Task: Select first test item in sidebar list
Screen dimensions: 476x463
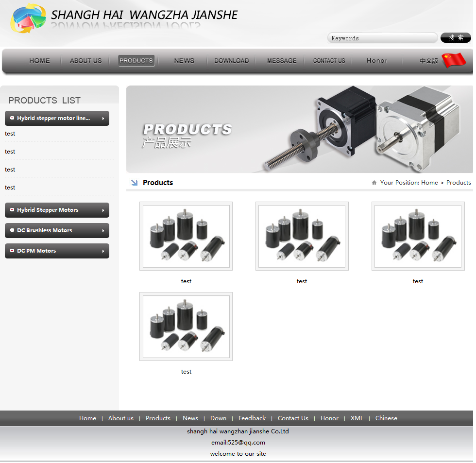Action: click(10, 134)
